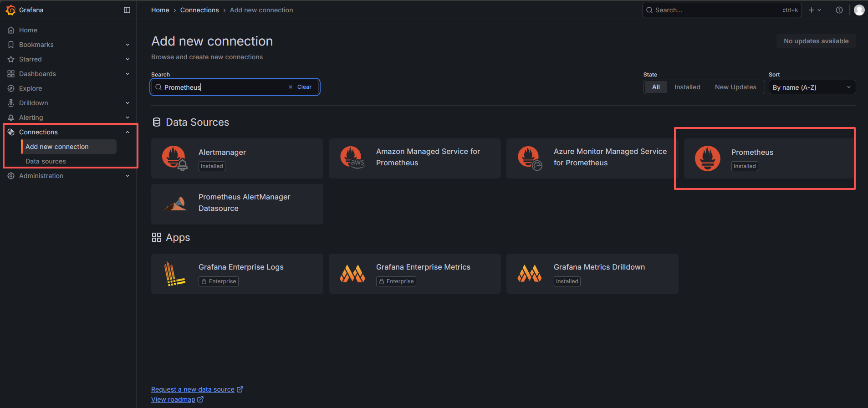Expand the Dashboards sidebar section
868x408 pixels.
128,74
